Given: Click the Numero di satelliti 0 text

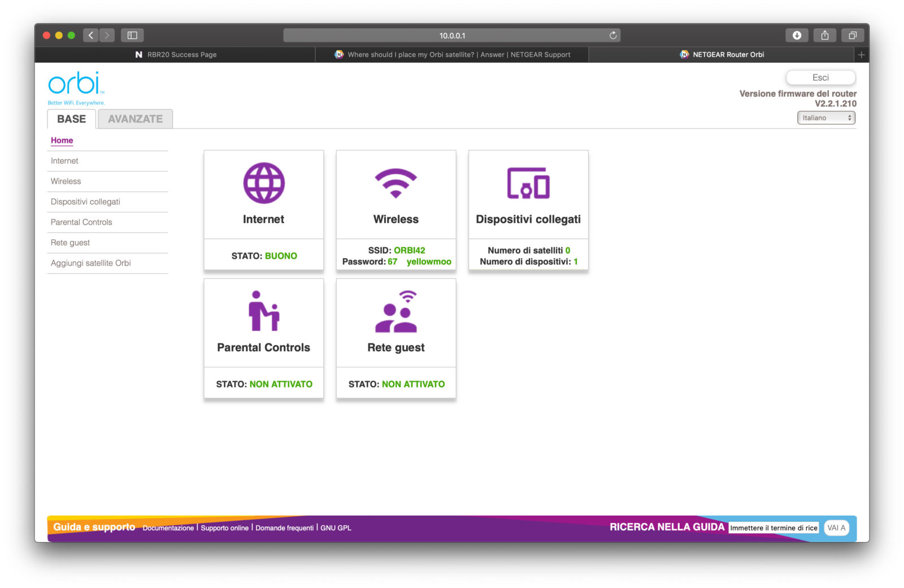Looking at the screenshot, I should [x=529, y=250].
